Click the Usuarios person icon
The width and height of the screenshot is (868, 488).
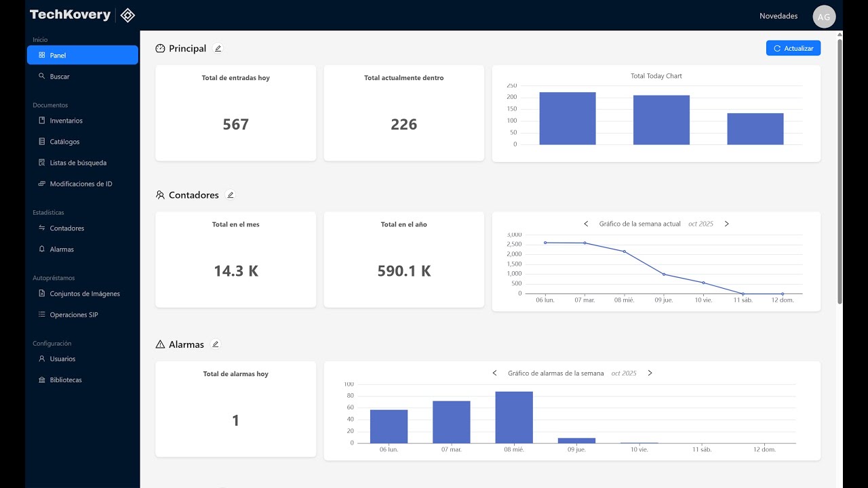[x=42, y=359]
